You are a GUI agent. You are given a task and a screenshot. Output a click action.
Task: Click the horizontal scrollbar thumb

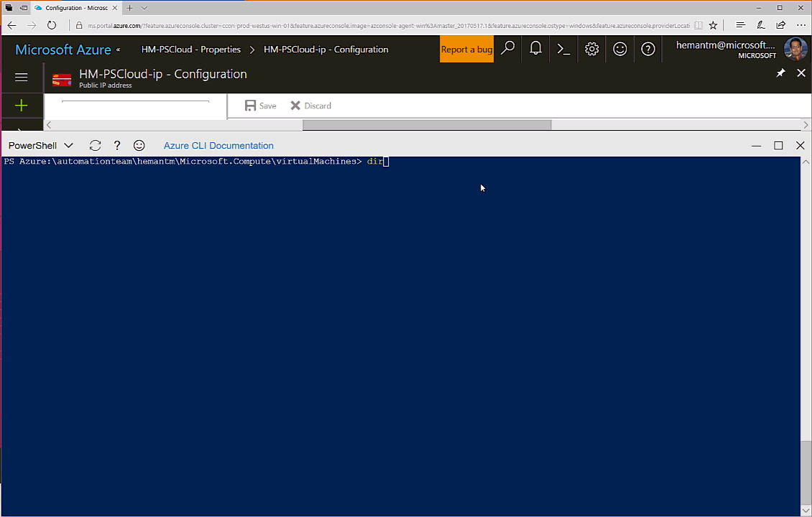(428, 125)
